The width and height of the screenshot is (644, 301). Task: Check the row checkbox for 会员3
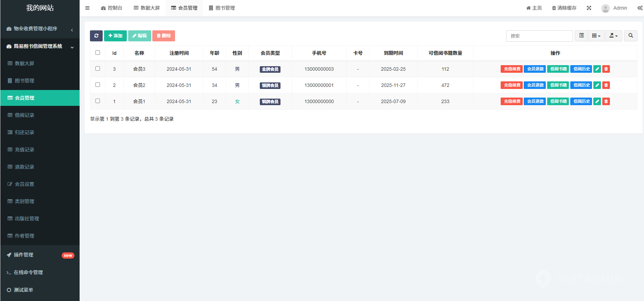[98, 69]
